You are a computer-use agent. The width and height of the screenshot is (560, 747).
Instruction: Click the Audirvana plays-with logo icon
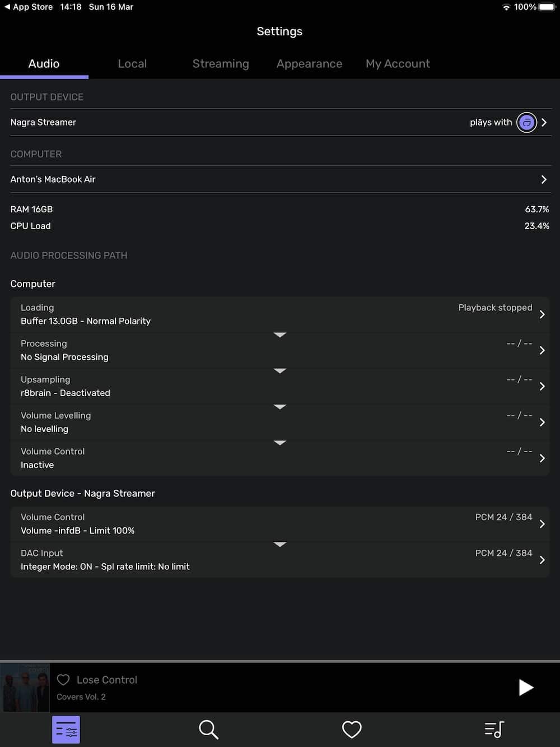point(526,122)
